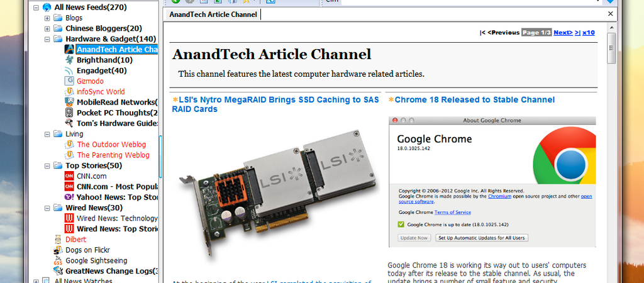Click the x10 pagination link
This screenshot has width=644, height=283.
(x=589, y=33)
